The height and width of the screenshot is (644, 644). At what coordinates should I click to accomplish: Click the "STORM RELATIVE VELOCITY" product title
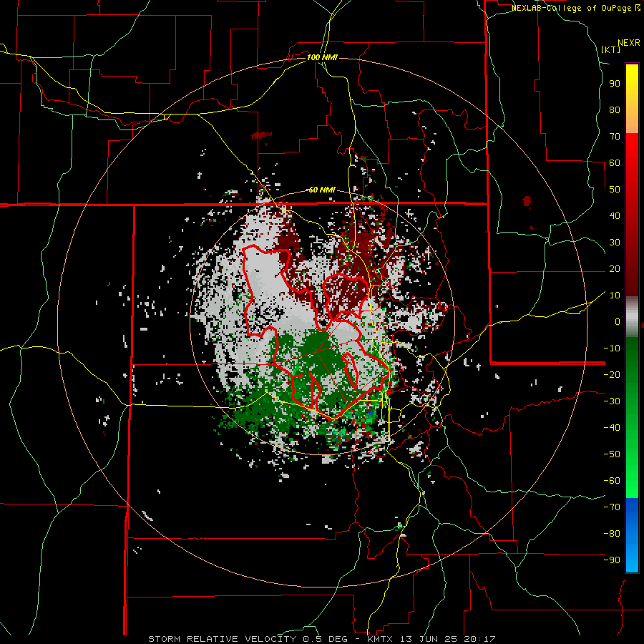coord(222,639)
